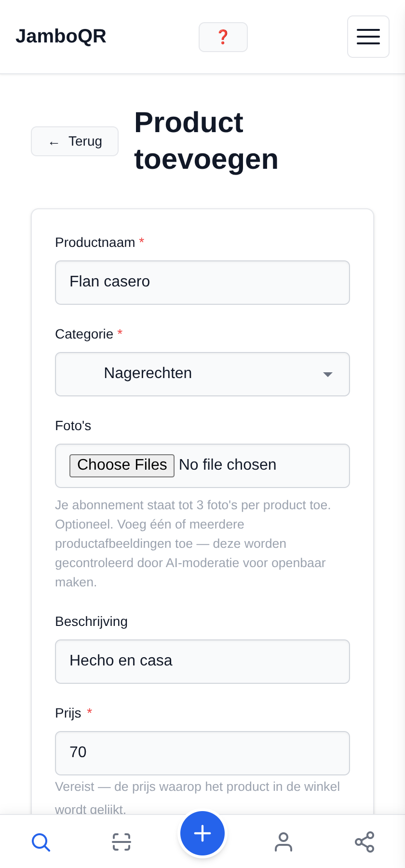Open the hamburger menu

pyautogui.click(x=368, y=37)
